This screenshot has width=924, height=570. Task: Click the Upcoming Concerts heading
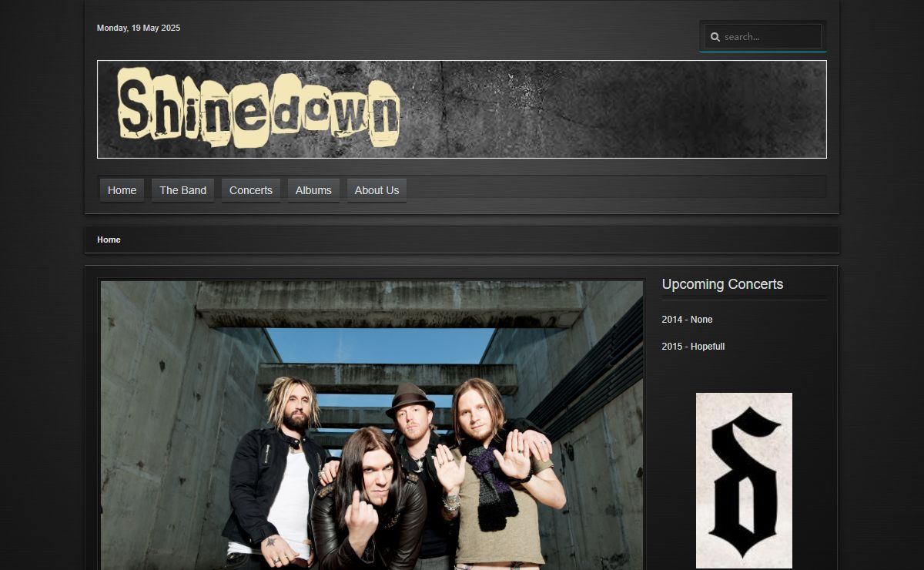pyautogui.click(x=722, y=284)
